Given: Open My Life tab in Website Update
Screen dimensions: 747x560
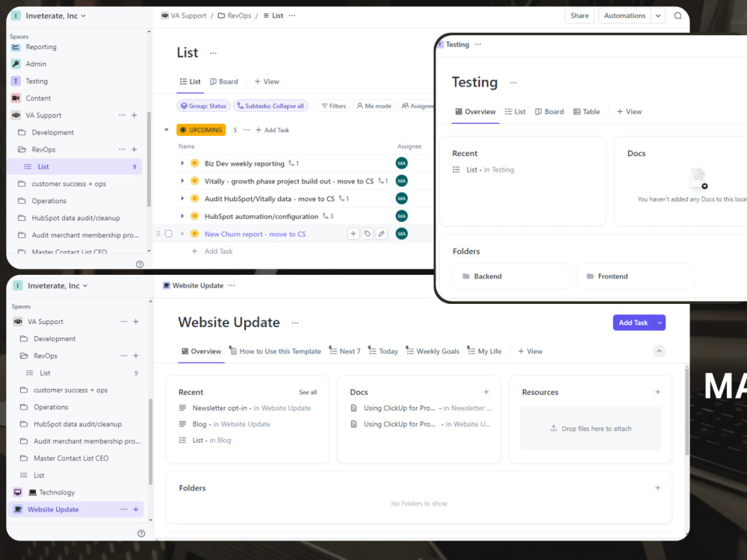Looking at the screenshot, I should click(484, 352).
